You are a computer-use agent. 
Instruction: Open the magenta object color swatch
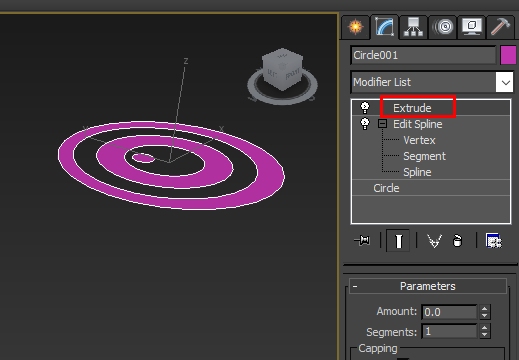pos(508,55)
